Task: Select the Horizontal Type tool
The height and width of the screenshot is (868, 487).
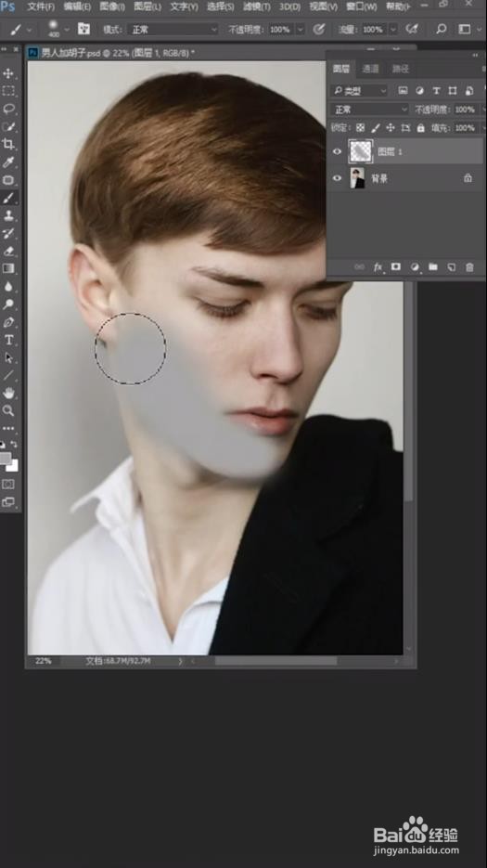Action: 8,340
